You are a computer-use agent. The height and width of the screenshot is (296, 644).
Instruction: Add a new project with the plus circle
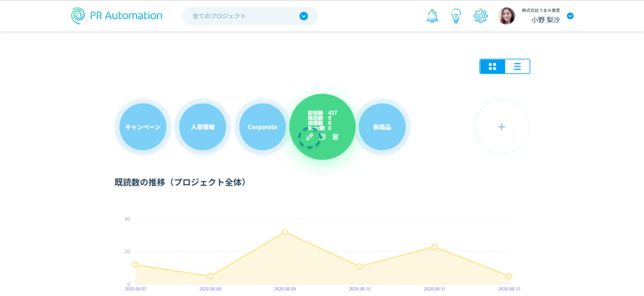(x=501, y=127)
